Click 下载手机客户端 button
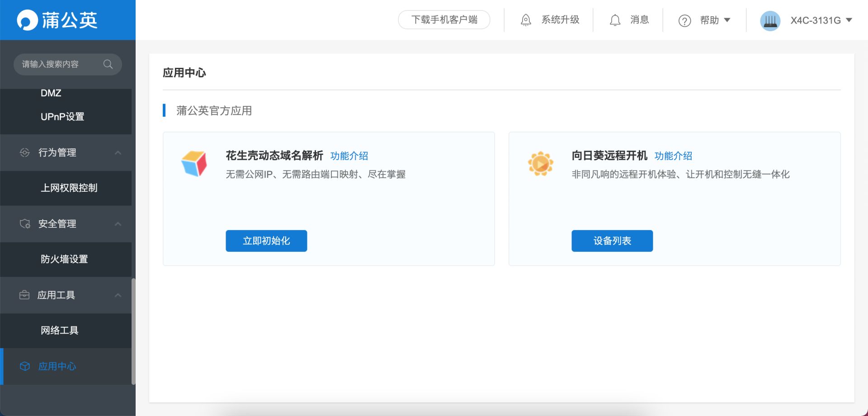868x416 pixels. pyautogui.click(x=444, y=20)
